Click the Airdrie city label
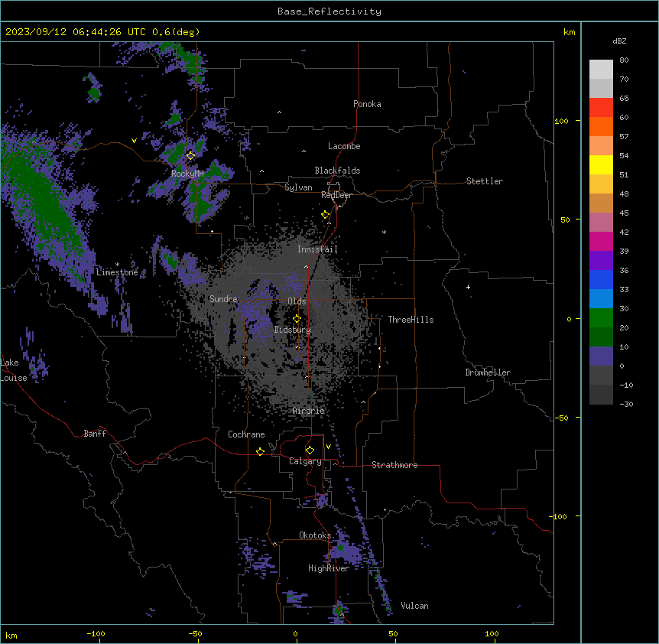Screen dimensions: 659x644 pyautogui.click(x=309, y=411)
